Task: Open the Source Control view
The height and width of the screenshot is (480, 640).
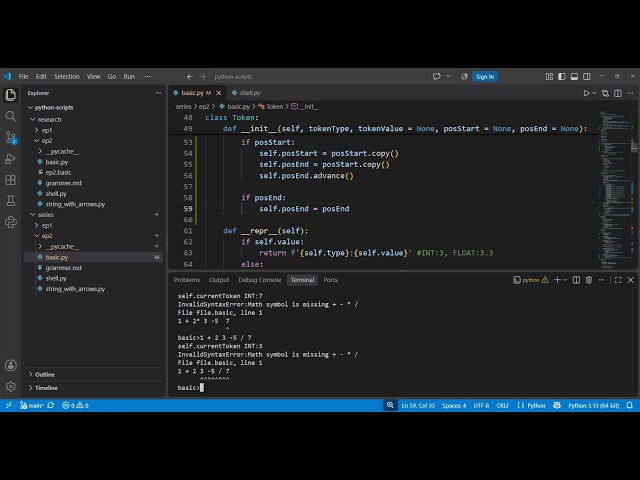Action: click(10, 138)
